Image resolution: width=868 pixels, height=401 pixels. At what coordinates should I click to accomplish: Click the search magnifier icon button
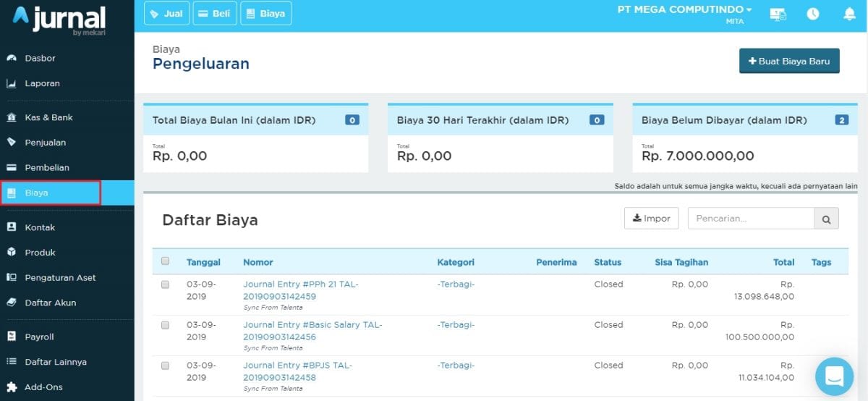[826, 219]
